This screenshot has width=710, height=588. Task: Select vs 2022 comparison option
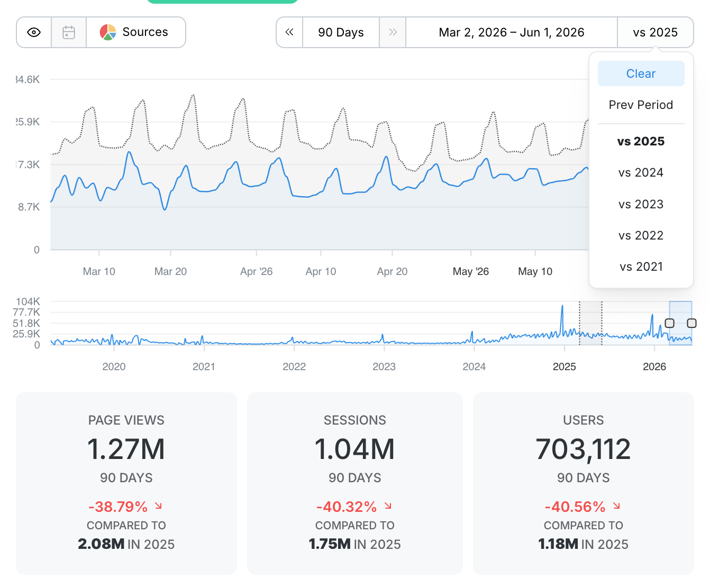pos(641,235)
